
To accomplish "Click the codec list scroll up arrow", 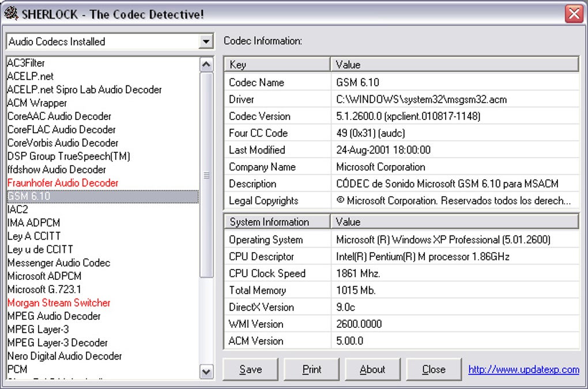I will coord(206,65).
